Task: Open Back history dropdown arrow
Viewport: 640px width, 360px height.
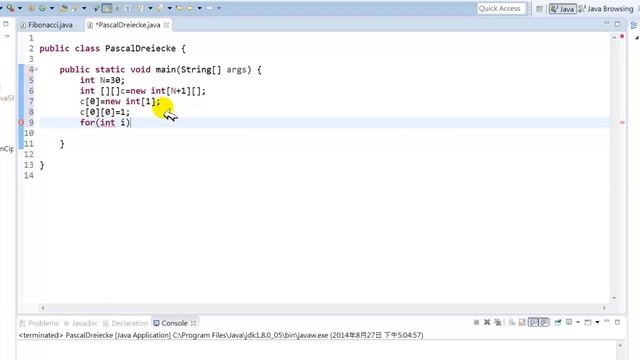Action: tap(200, 8)
